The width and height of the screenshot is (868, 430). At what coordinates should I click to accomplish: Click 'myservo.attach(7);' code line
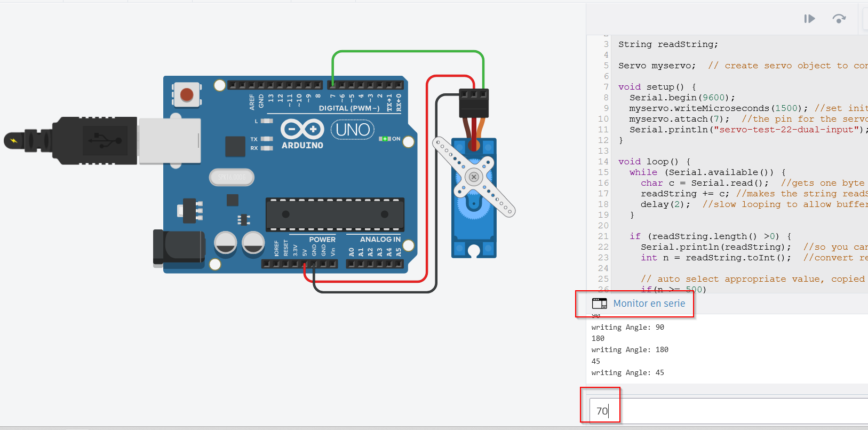tap(679, 119)
